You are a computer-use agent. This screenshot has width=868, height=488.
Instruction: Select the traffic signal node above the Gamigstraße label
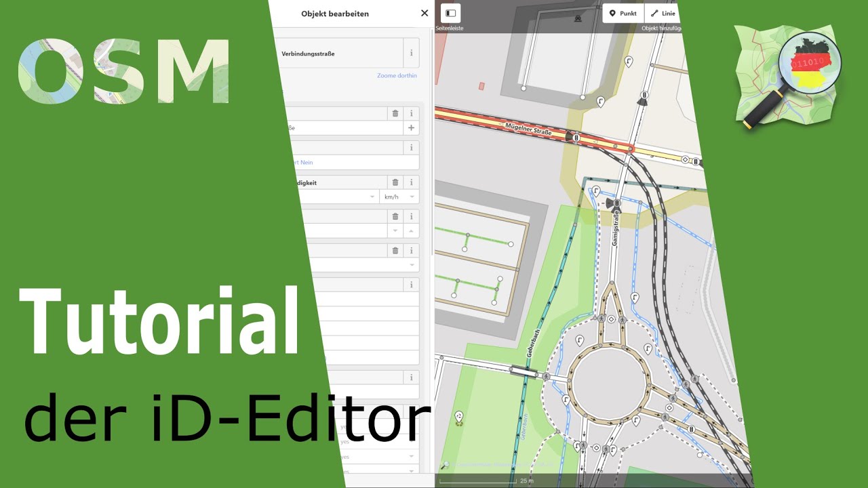click(617, 203)
